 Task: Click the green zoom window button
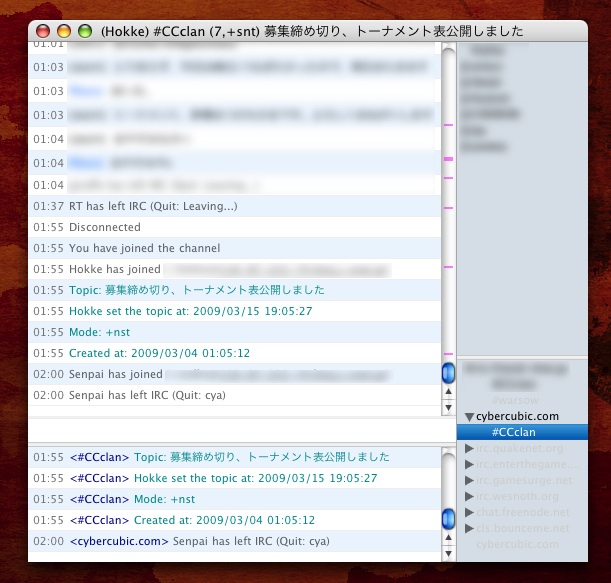[x=84, y=31]
